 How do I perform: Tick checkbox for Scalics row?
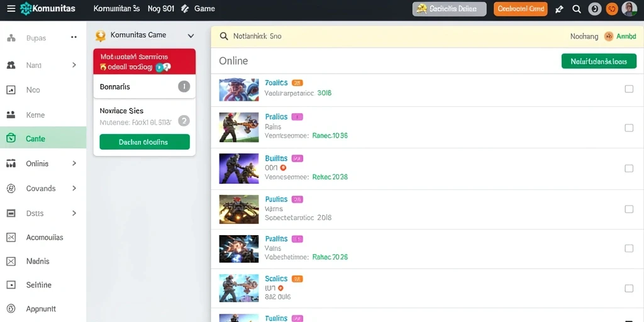pos(629,288)
